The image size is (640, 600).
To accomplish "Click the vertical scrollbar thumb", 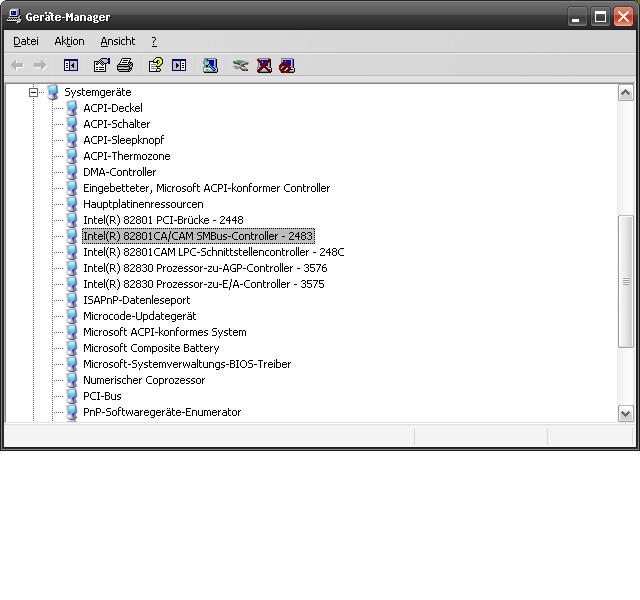I will [x=626, y=282].
